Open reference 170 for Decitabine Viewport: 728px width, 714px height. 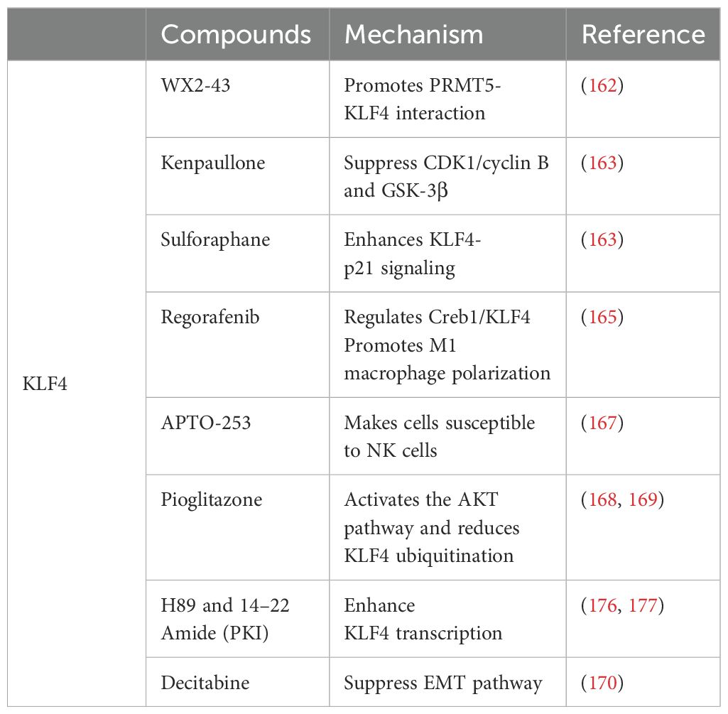tap(602, 683)
